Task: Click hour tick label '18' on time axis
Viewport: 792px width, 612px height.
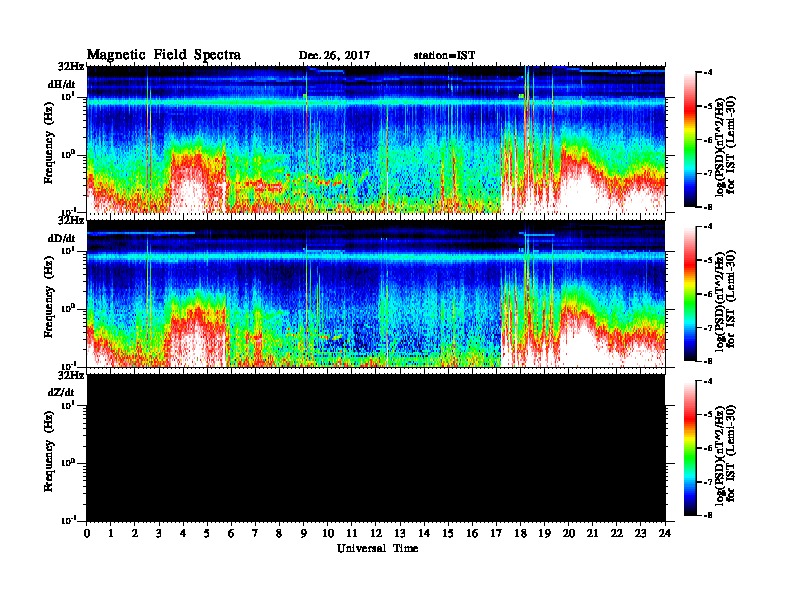Action: [520, 534]
